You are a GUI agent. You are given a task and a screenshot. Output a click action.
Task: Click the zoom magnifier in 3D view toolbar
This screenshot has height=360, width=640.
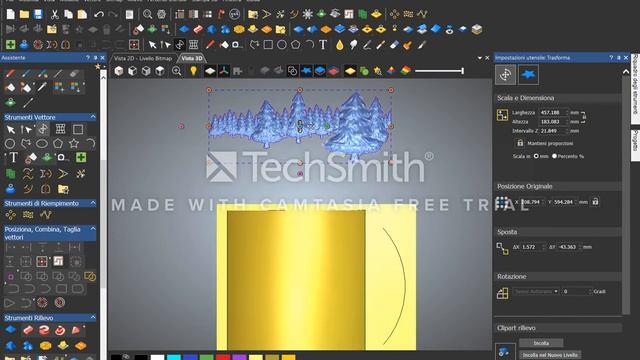(176, 71)
